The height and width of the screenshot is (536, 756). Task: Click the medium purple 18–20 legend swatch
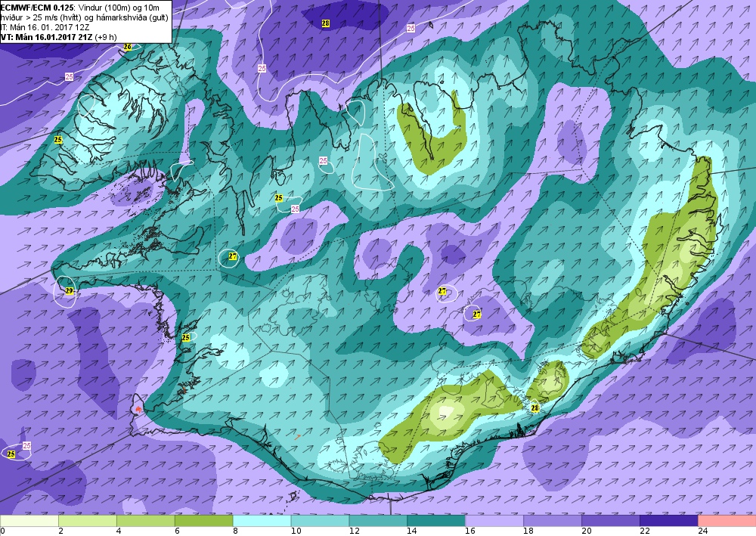pyautogui.click(x=552, y=521)
